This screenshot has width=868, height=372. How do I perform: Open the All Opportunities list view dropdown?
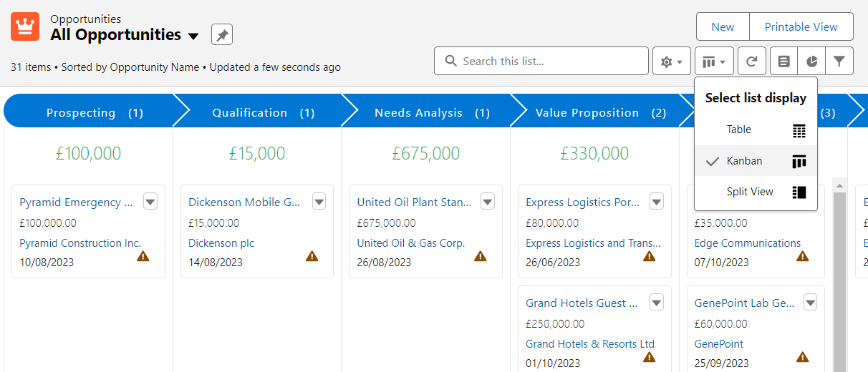click(x=193, y=36)
